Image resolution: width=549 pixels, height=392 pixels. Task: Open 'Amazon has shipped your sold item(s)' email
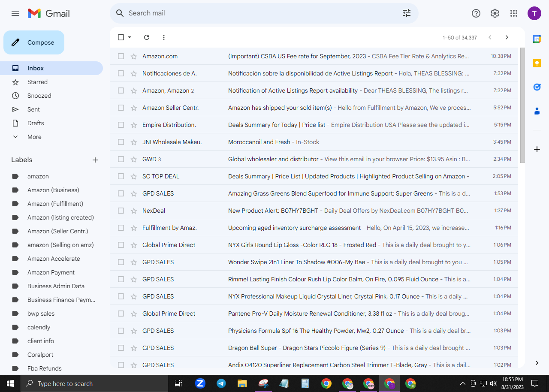[x=314, y=108]
